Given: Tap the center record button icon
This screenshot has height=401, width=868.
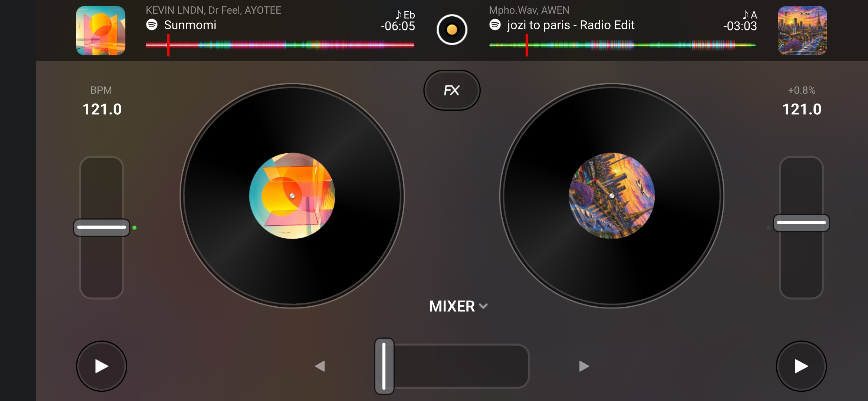Looking at the screenshot, I should click(x=452, y=30).
